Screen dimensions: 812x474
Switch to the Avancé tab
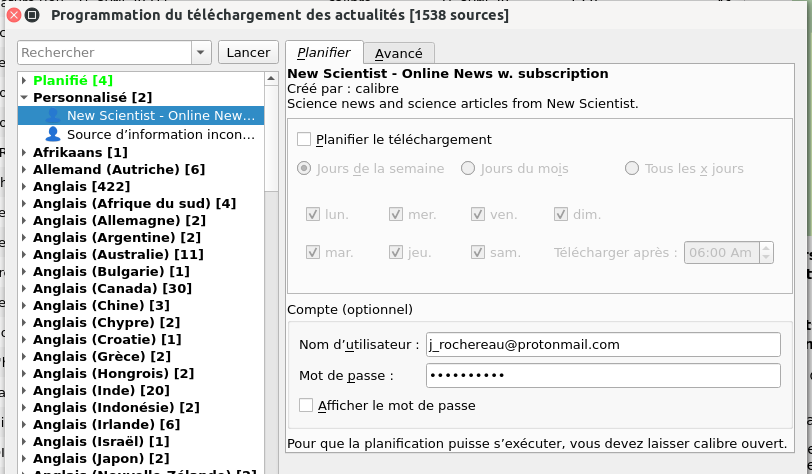click(x=398, y=53)
